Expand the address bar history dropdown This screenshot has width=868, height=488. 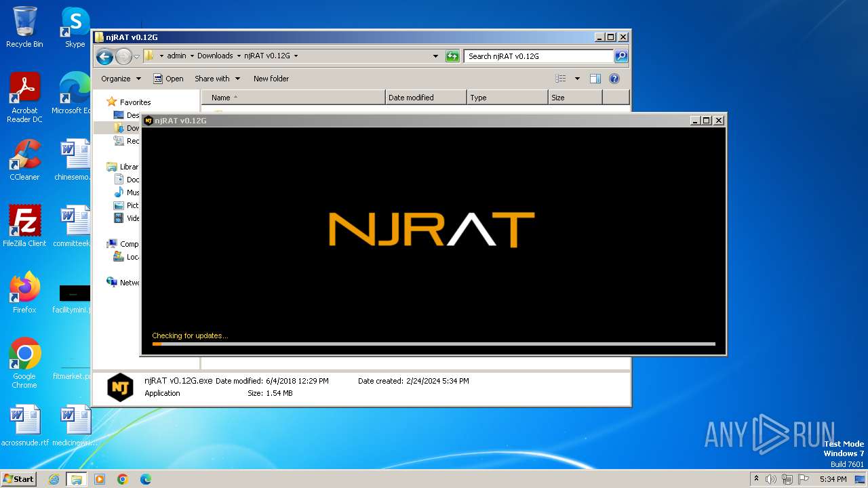(x=435, y=56)
